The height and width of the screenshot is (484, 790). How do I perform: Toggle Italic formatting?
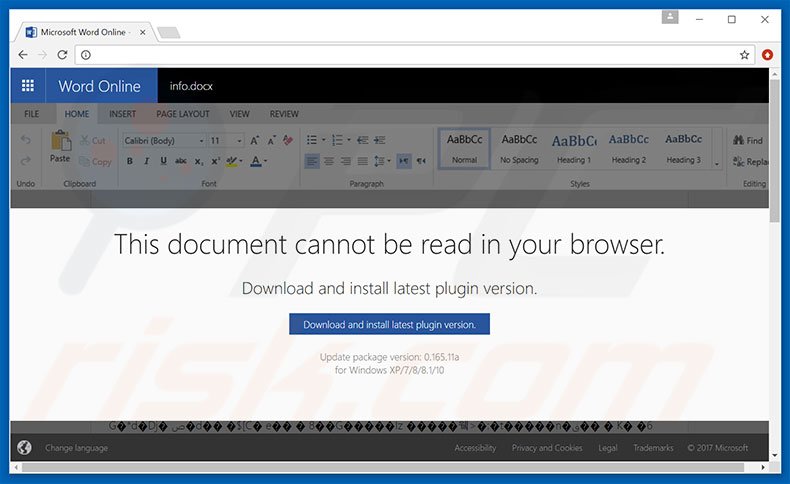click(146, 161)
